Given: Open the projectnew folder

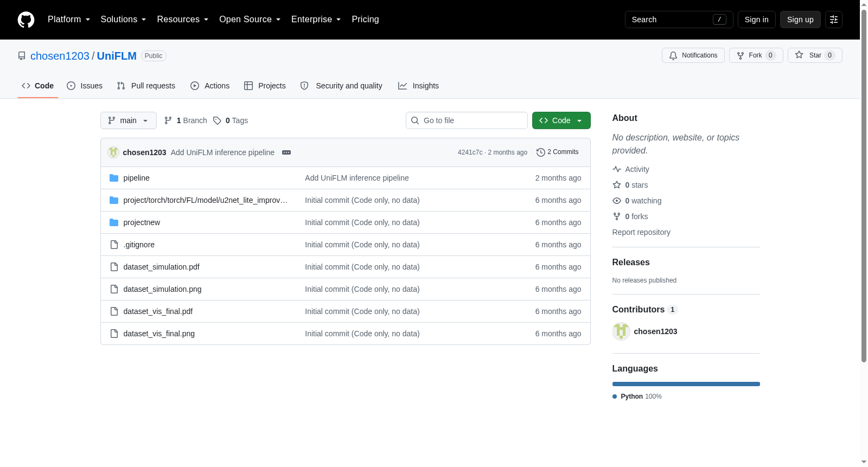Looking at the screenshot, I should pos(142,222).
